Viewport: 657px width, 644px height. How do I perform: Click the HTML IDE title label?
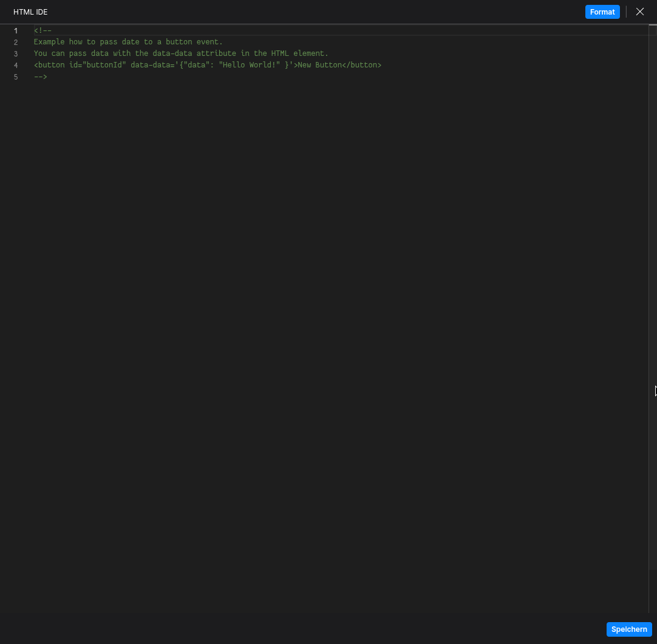(30, 12)
